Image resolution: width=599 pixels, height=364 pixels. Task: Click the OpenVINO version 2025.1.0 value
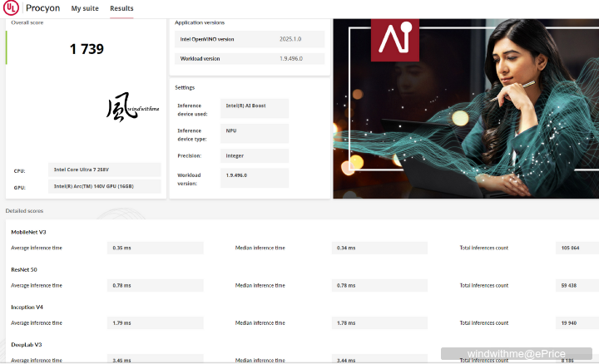pos(291,39)
